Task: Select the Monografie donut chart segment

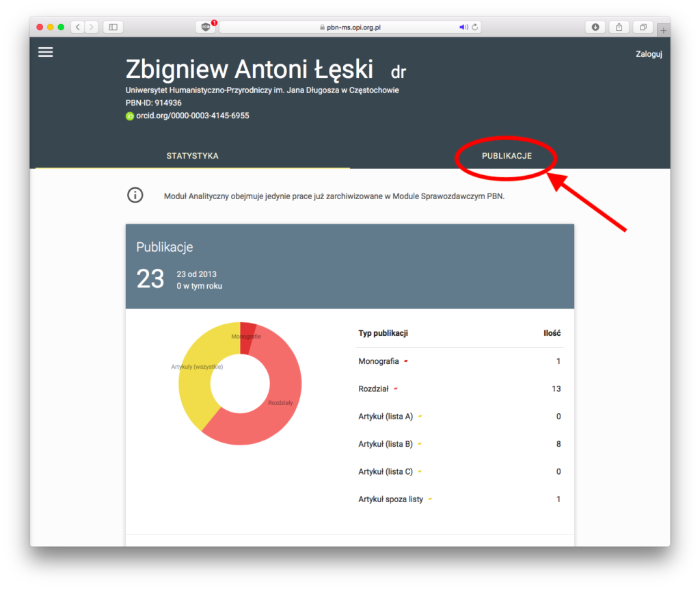Action: coord(246,337)
